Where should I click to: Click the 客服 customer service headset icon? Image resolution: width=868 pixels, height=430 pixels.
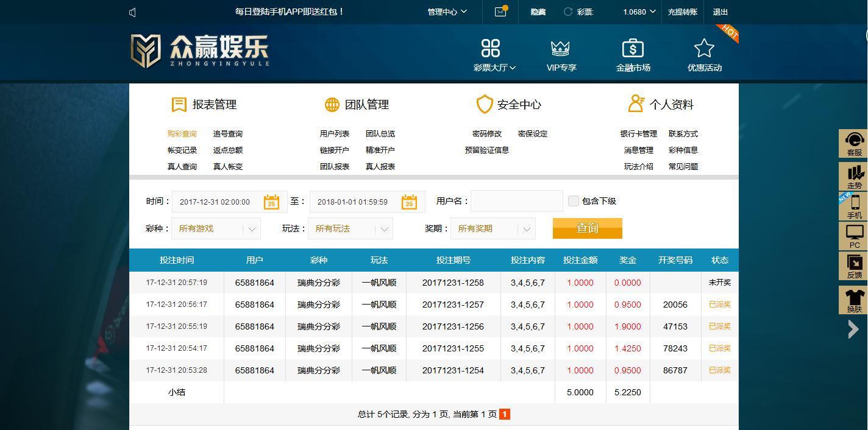pos(855,140)
